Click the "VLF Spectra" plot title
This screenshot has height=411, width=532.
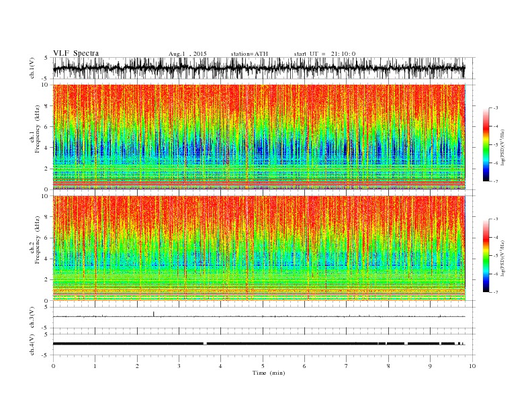pos(76,53)
